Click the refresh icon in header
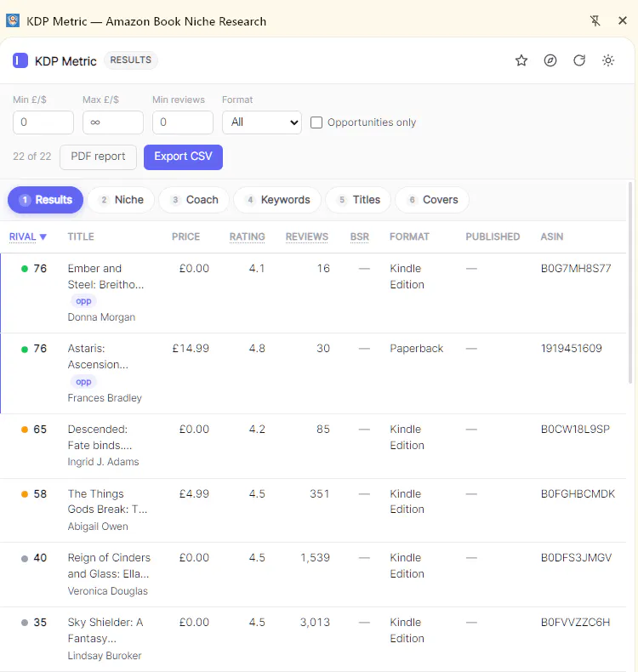The height and width of the screenshot is (672, 638). point(579,60)
